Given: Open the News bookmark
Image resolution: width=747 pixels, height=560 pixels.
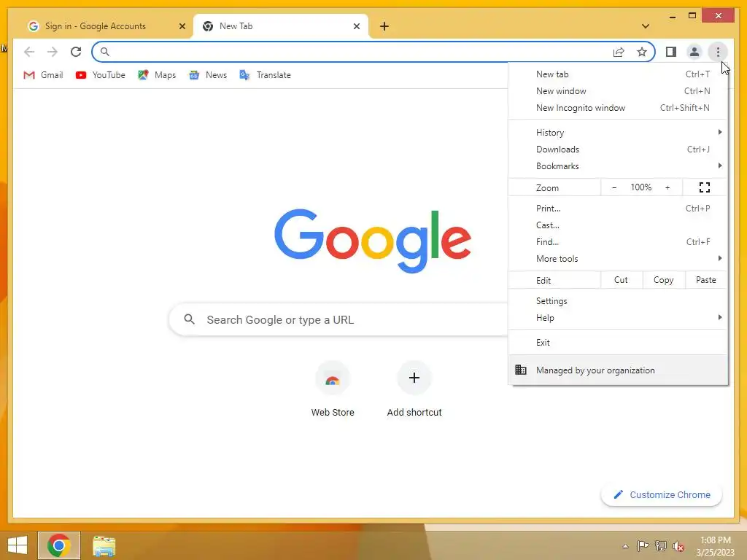Looking at the screenshot, I should pyautogui.click(x=208, y=75).
